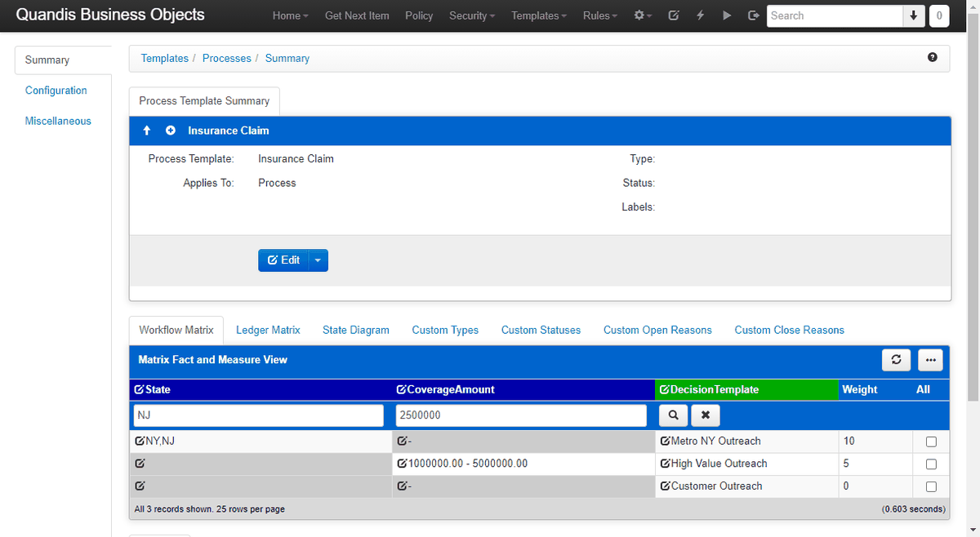The image size is (980, 537).
Task: Edit CoverageAmount cell in Customer Outreach row
Action: [403, 486]
